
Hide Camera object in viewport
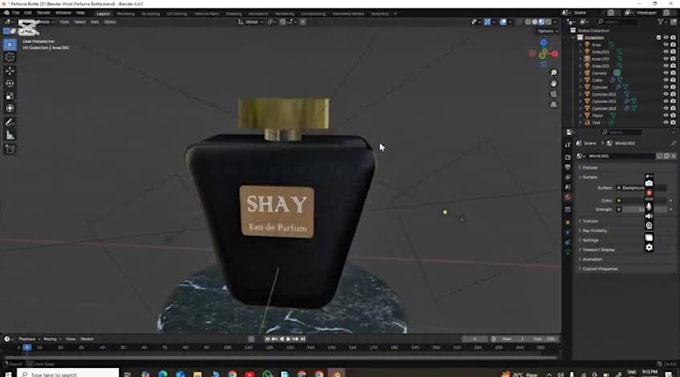pos(666,73)
